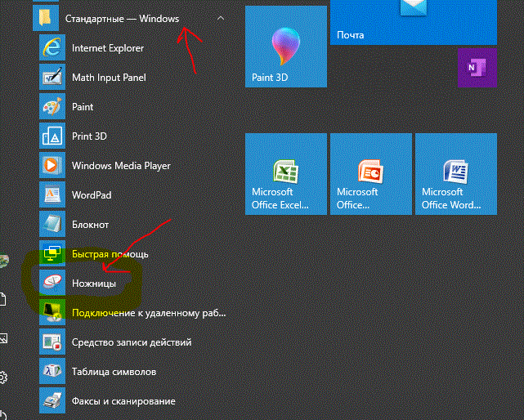Open WordPad list entry
The width and height of the screenshot is (524, 420).
click(x=92, y=195)
